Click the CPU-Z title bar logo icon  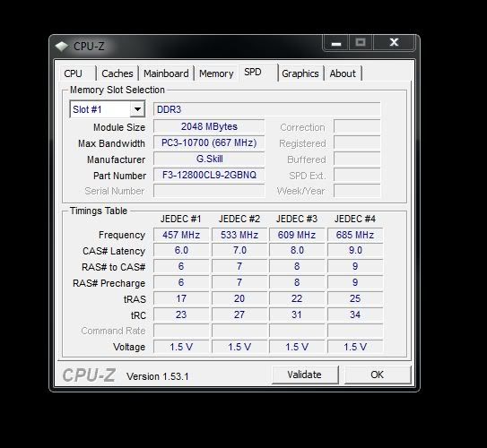point(62,47)
